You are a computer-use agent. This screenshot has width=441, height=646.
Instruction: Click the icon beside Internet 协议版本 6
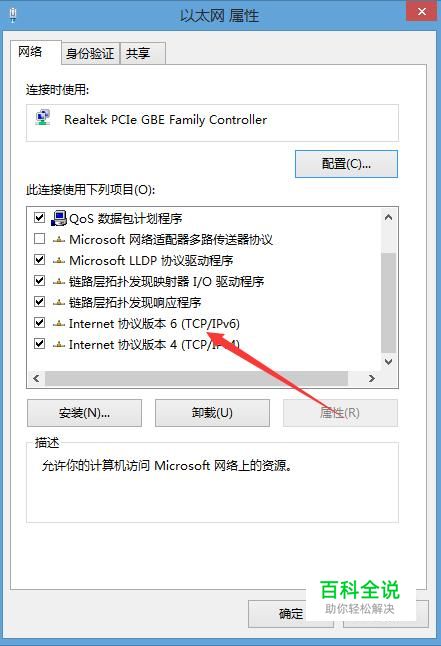click(x=59, y=323)
